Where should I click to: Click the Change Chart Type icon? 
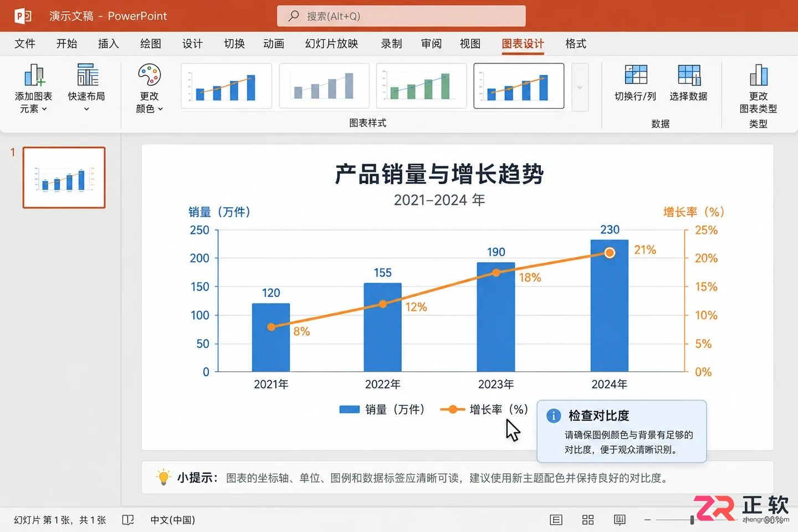[x=758, y=75]
